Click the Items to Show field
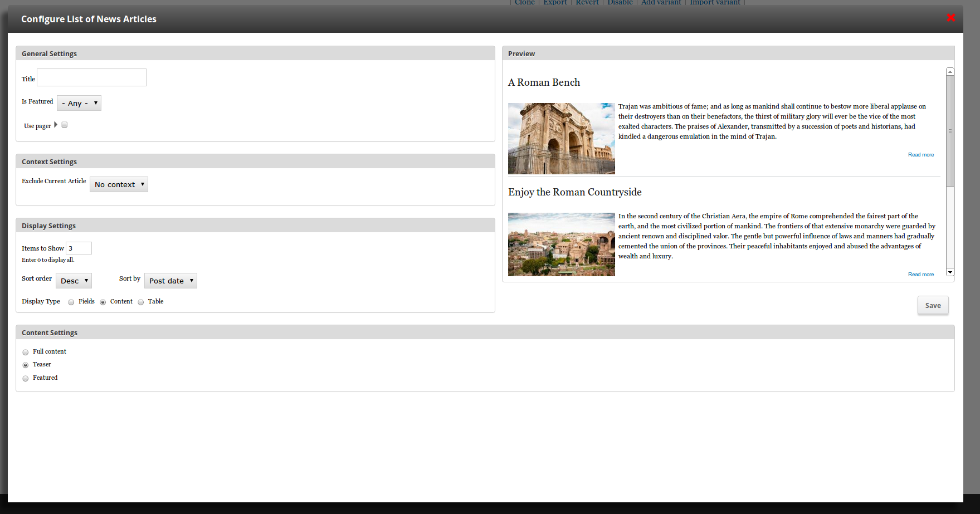Viewport: 980px width, 514px height. click(x=79, y=248)
